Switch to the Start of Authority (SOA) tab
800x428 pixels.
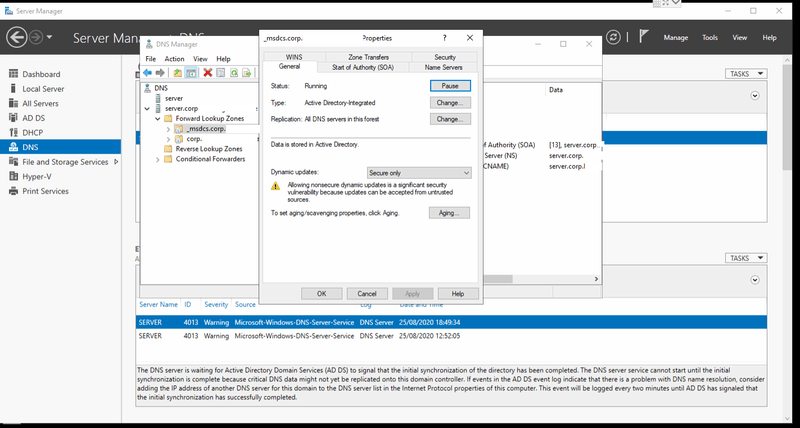pyautogui.click(x=363, y=67)
